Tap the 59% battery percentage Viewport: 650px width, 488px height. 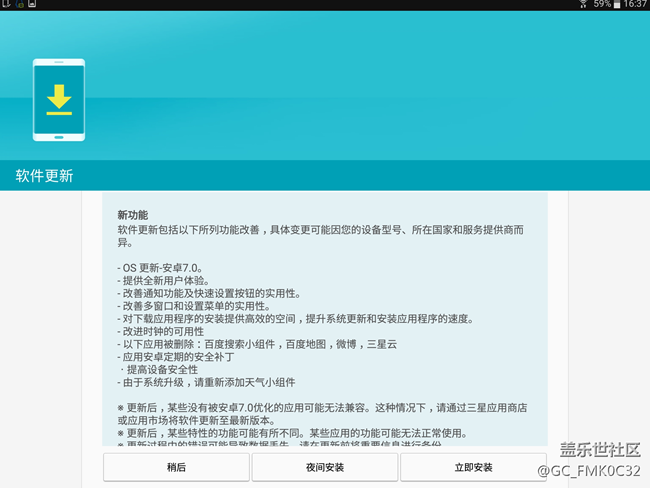click(602, 4)
